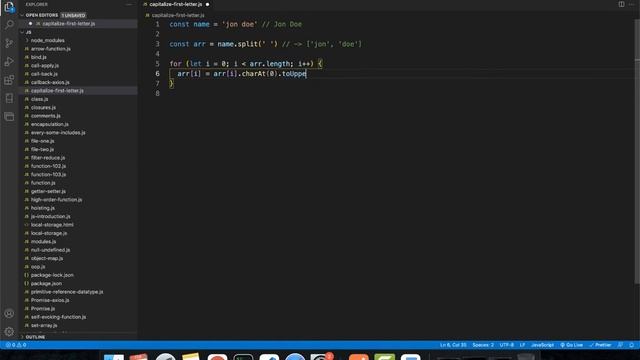Open the editor More Actions ellipsis
640x360 pixels.
pyautogui.click(x=631, y=4)
